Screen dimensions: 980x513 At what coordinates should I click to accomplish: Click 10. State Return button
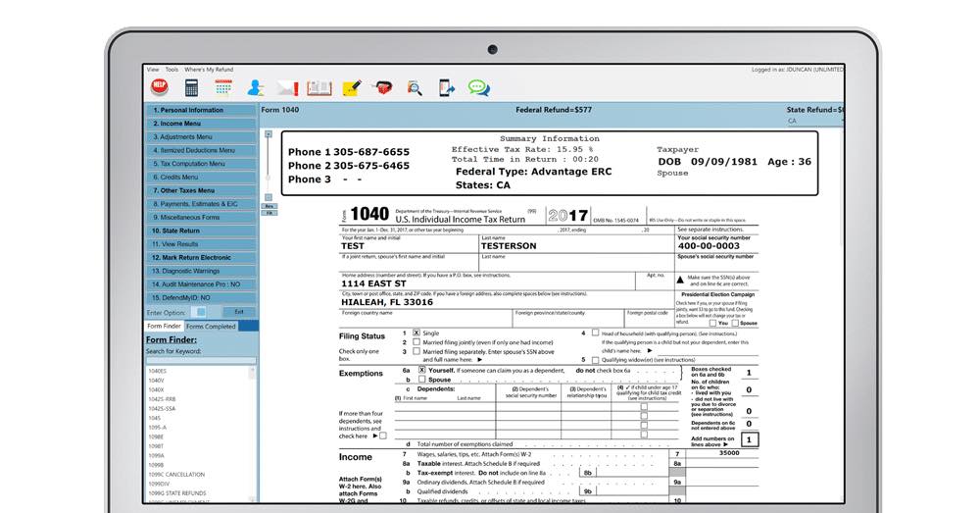[x=201, y=231]
